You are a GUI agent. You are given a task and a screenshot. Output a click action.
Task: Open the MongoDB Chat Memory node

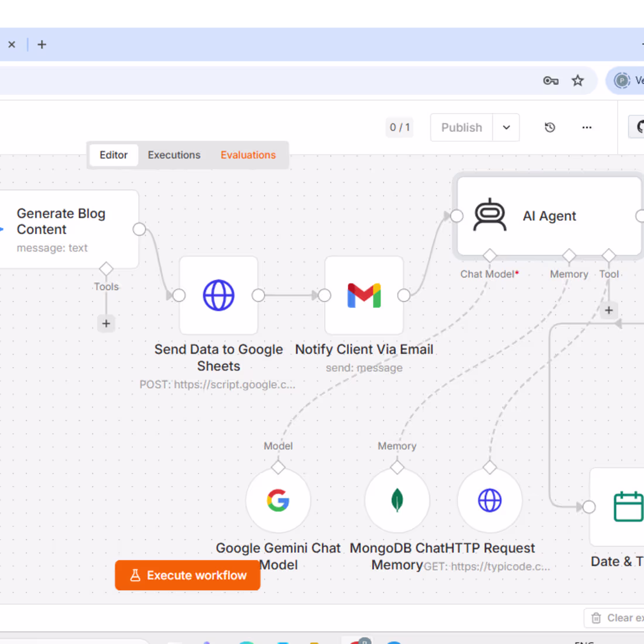pos(397,500)
